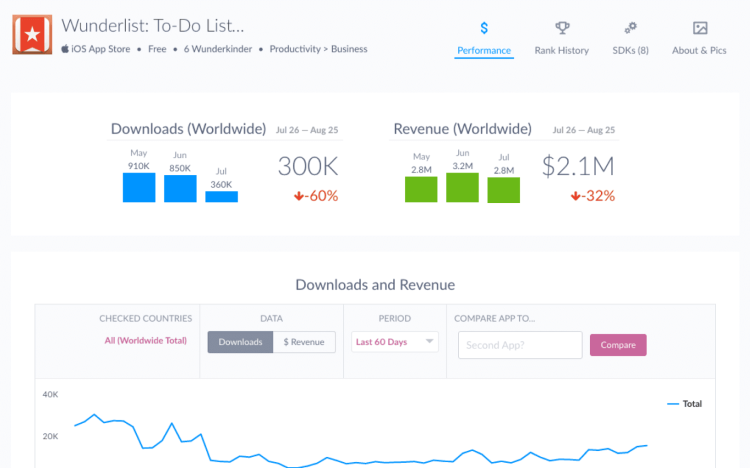Click the red down arrow next to -32%
This screenshot has width=750, height=468.
tap(575, 196)
